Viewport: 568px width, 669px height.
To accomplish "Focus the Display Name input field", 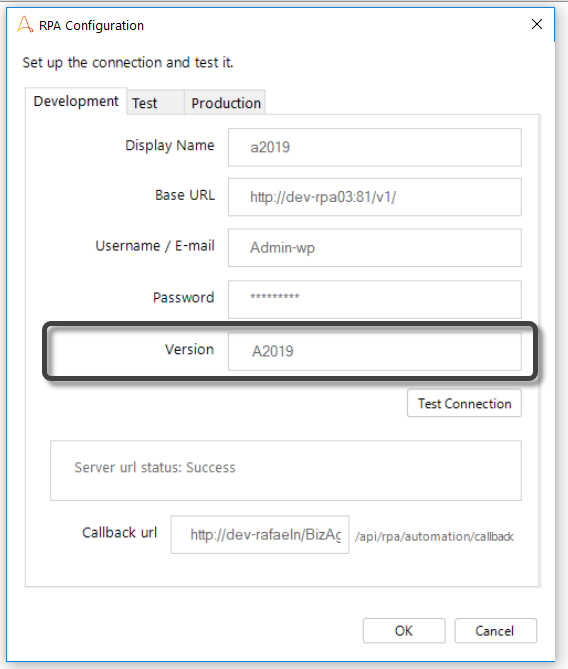I will pos(375,147).
